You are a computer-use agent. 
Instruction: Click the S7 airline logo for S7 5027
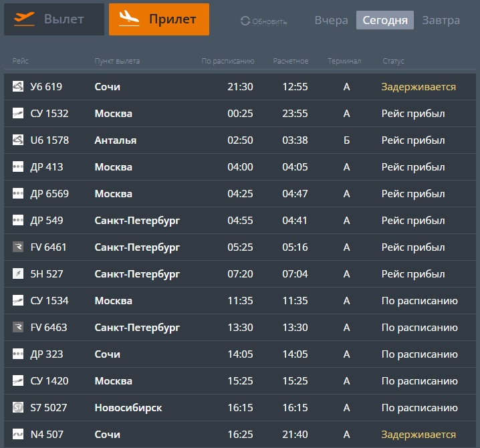[x=18, y=408]
